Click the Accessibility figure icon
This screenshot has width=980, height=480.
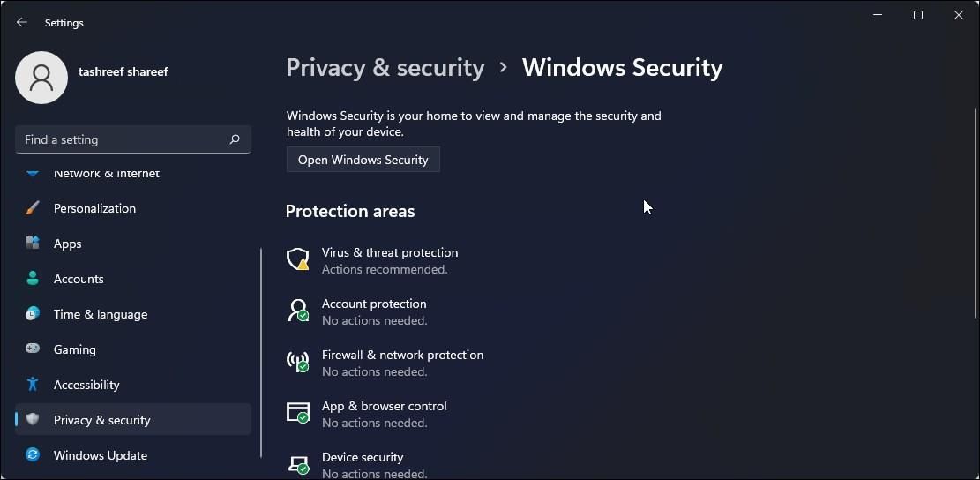click(x=33, y=385)
